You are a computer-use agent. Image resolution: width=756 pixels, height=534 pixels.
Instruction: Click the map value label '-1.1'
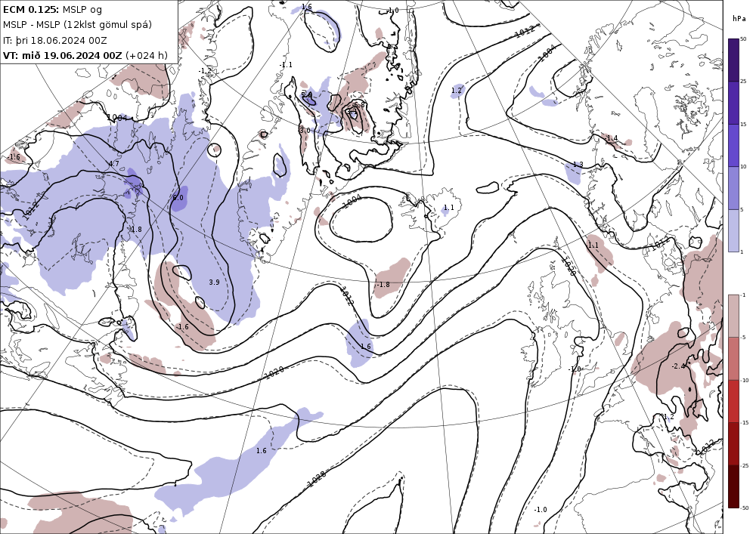point(286,64)
